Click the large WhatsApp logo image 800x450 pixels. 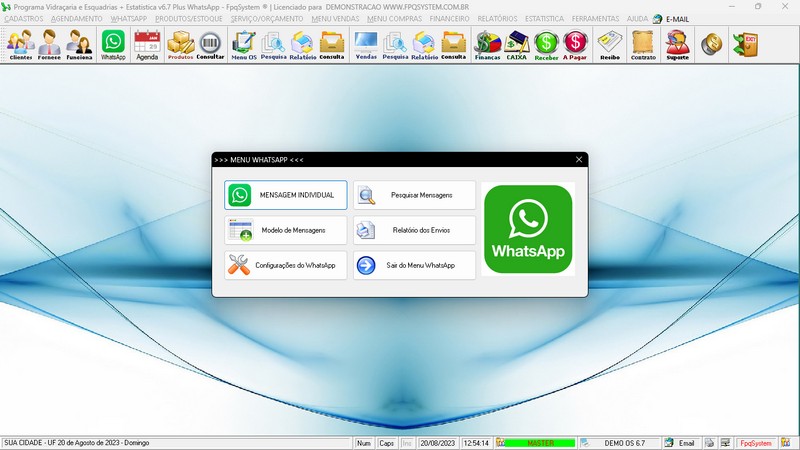click(x=528, y=229)
